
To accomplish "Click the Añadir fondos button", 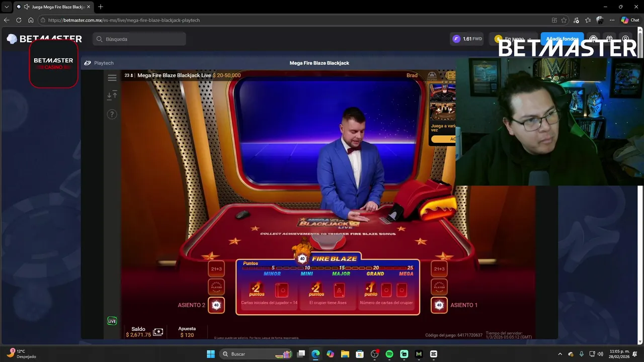I will click(562, 39).
